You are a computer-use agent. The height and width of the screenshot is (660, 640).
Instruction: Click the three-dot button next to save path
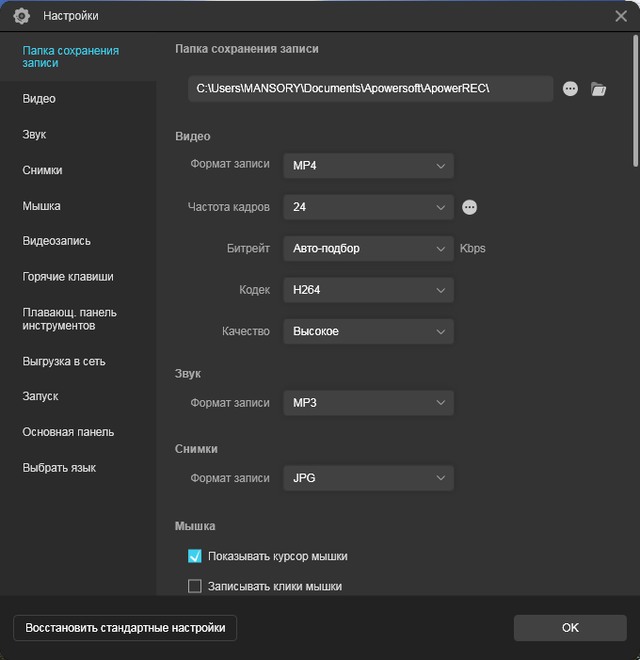(570, 89)
